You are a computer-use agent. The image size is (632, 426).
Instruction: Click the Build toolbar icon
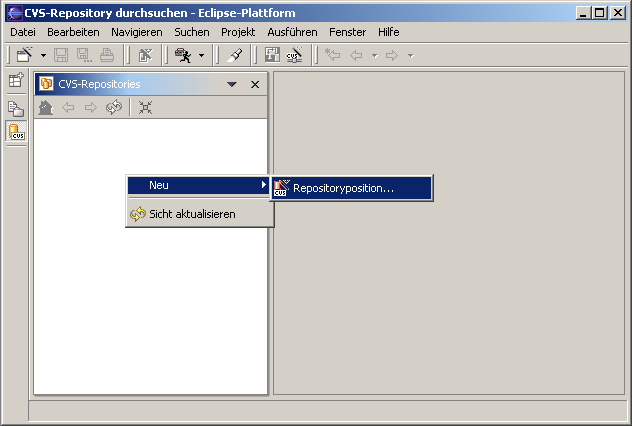(x=145, y=55)
